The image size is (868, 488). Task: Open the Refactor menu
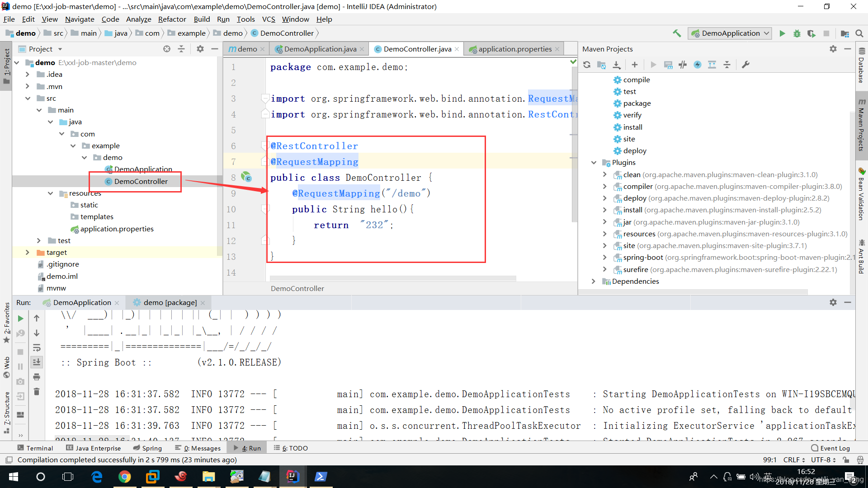172,19
